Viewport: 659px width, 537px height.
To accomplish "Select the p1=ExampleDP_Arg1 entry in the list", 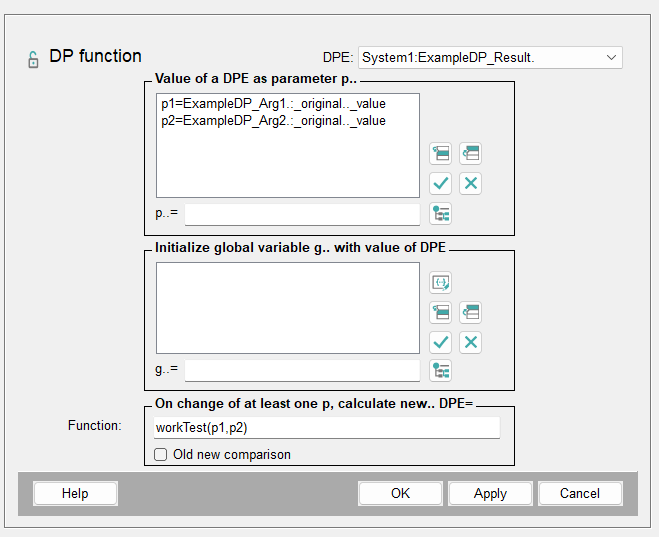I will pos(272,104).
